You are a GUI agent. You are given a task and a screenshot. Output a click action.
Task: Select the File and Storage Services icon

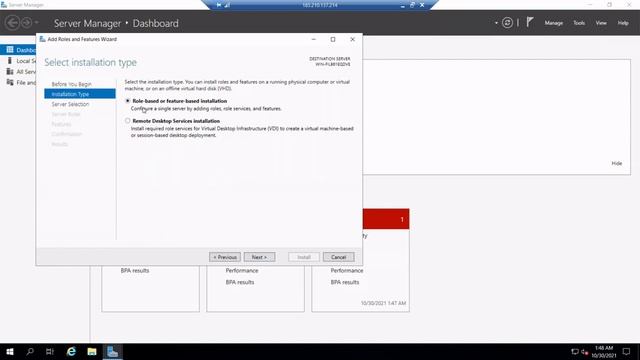point(10,82)
